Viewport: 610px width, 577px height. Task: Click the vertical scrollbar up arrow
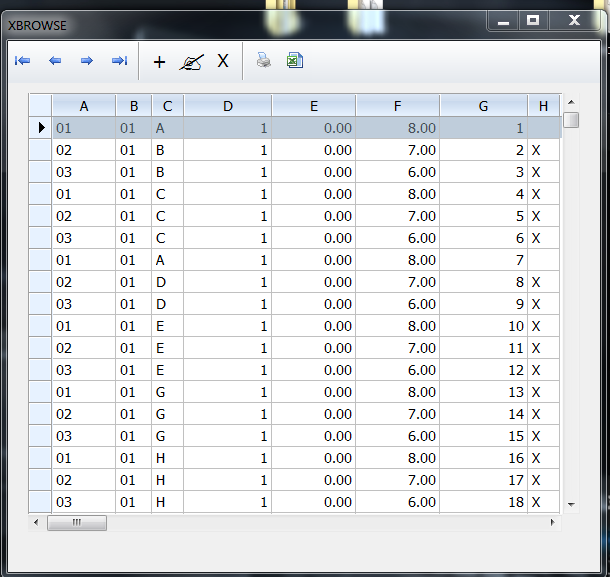571,102
